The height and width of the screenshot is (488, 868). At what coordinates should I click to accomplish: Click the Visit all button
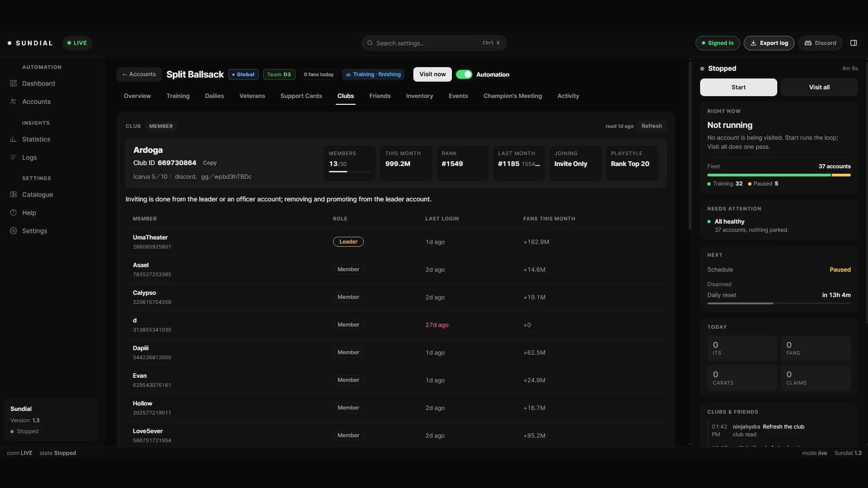819,87
